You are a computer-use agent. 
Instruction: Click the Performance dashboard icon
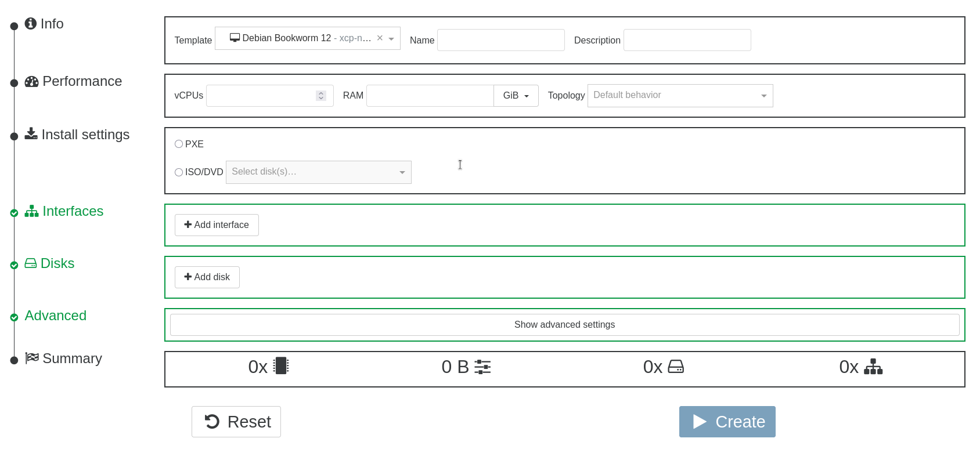tap(32, 82)
